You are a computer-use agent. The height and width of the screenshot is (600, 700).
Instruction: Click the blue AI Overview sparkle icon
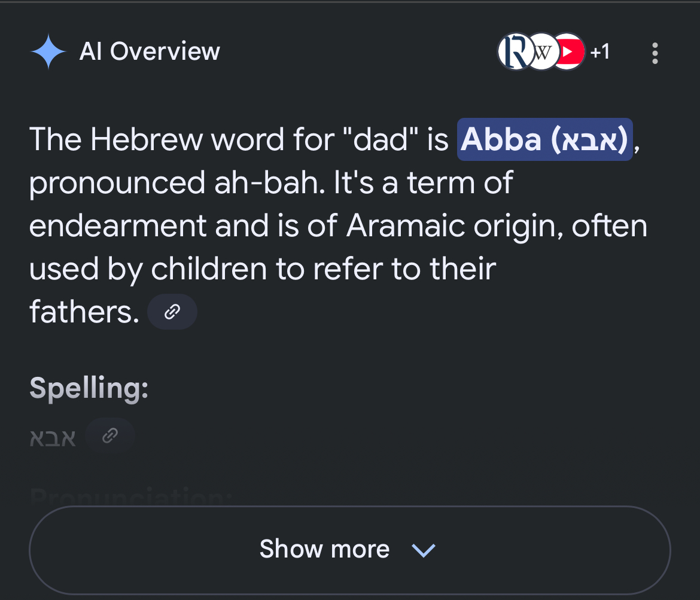pyautogui.click(x=48, y=52)
